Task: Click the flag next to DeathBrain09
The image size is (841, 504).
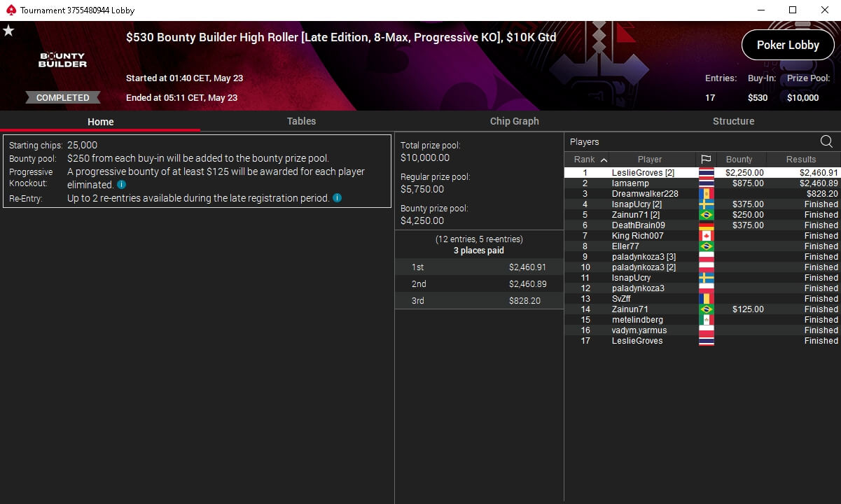Action: [x=706, y=225]
